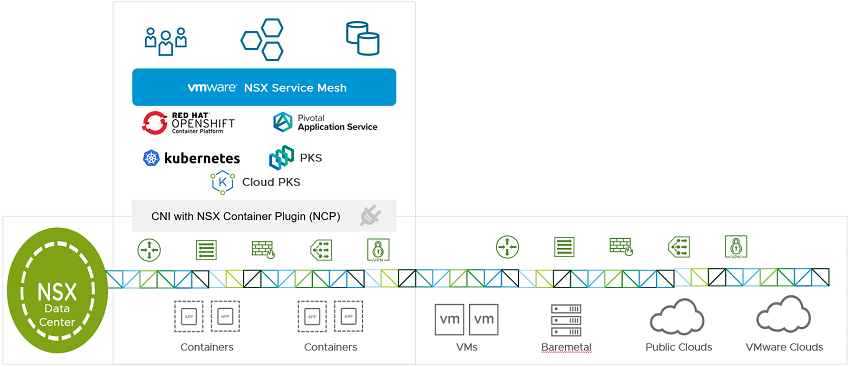Select router icon in the container section
The height and width of the screenshot is (367, 850).
149,250
